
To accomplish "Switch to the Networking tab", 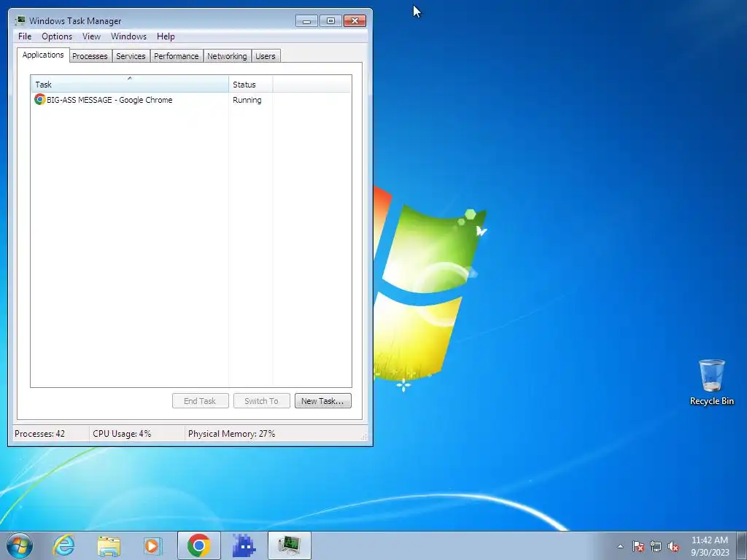I will coord(228,56).
